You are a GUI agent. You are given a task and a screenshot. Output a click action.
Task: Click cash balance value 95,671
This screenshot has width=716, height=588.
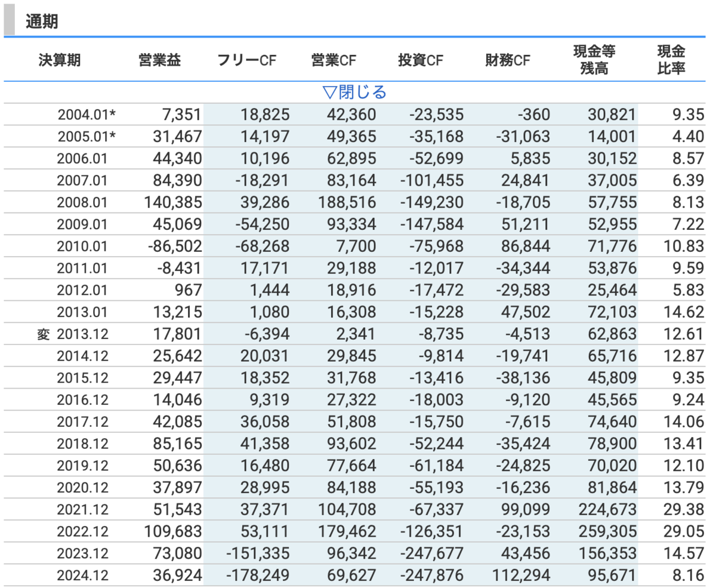point(613,575)
